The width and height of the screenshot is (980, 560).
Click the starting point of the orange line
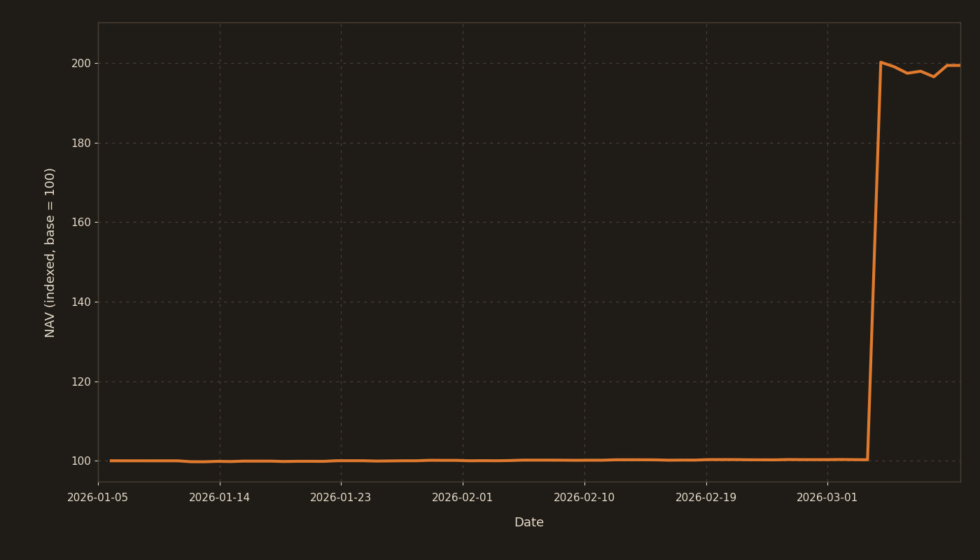[111, 461]
